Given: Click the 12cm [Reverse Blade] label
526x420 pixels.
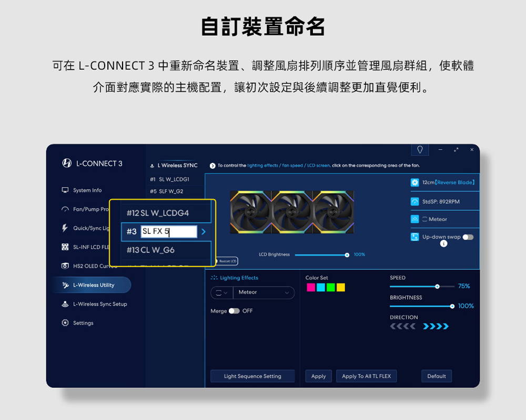Looking at the screenshot, I should [449, 182].
